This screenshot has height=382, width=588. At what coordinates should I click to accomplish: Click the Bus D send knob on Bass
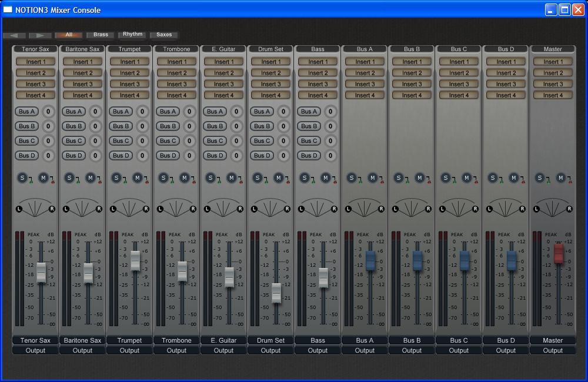coord(330,156)
